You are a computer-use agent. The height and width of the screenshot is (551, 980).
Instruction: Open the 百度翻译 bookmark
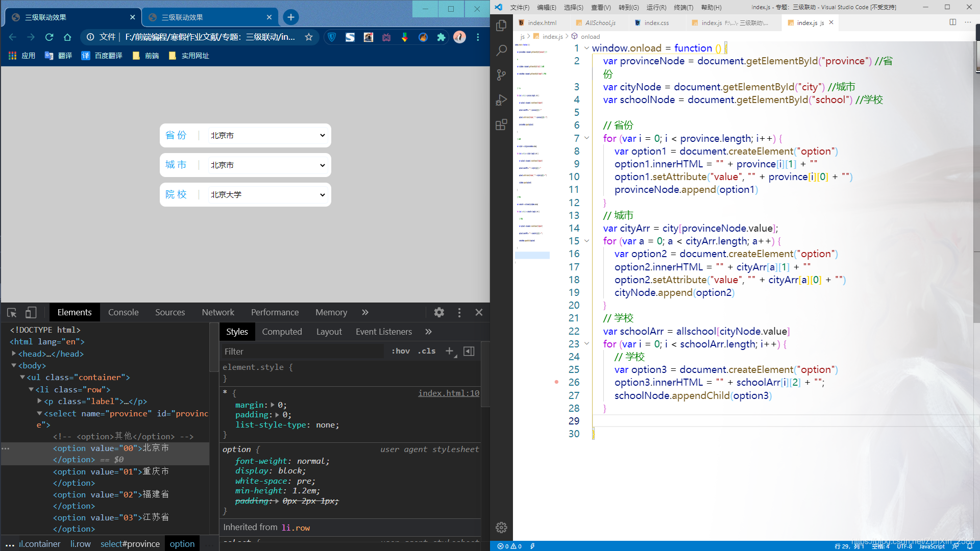tap(102, 56)
